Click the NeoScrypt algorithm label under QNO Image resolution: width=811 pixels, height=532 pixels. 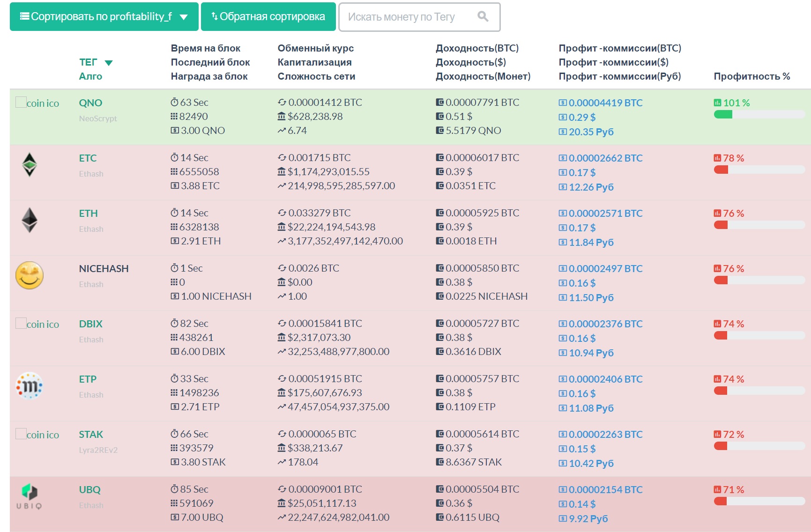[98, 118]
